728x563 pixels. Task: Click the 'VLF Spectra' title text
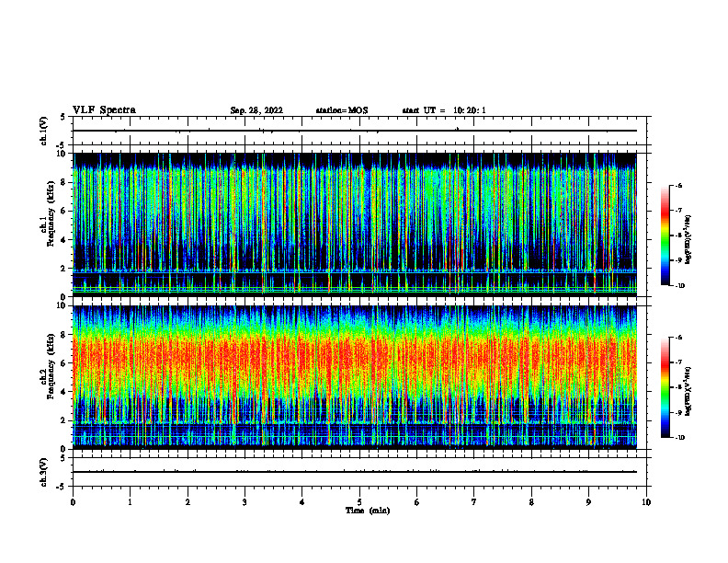click(104, 110)
